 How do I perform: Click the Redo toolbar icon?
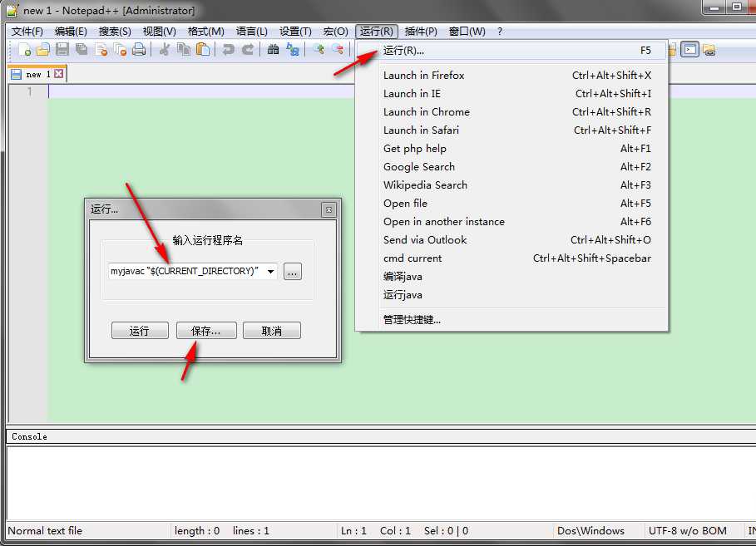click(x=248, y=50)
